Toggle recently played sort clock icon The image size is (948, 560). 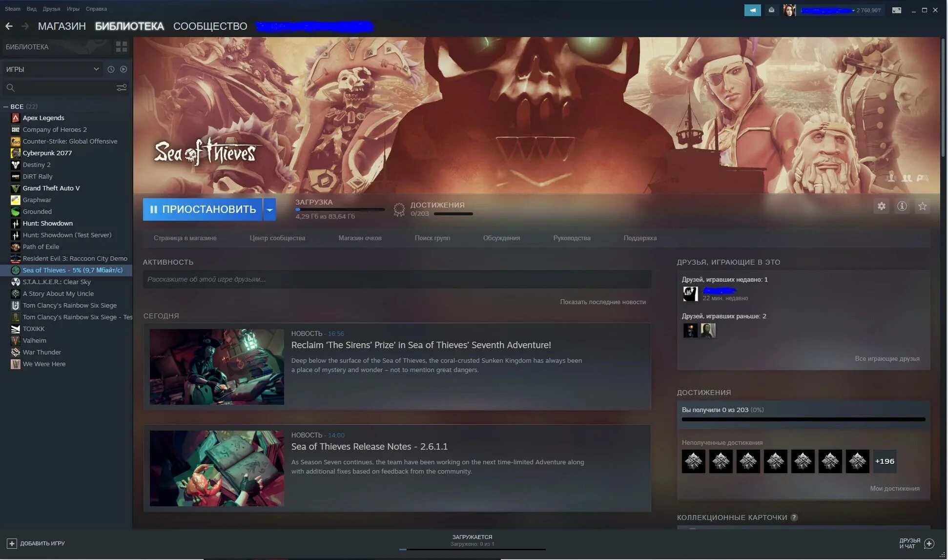click(111, 69)
